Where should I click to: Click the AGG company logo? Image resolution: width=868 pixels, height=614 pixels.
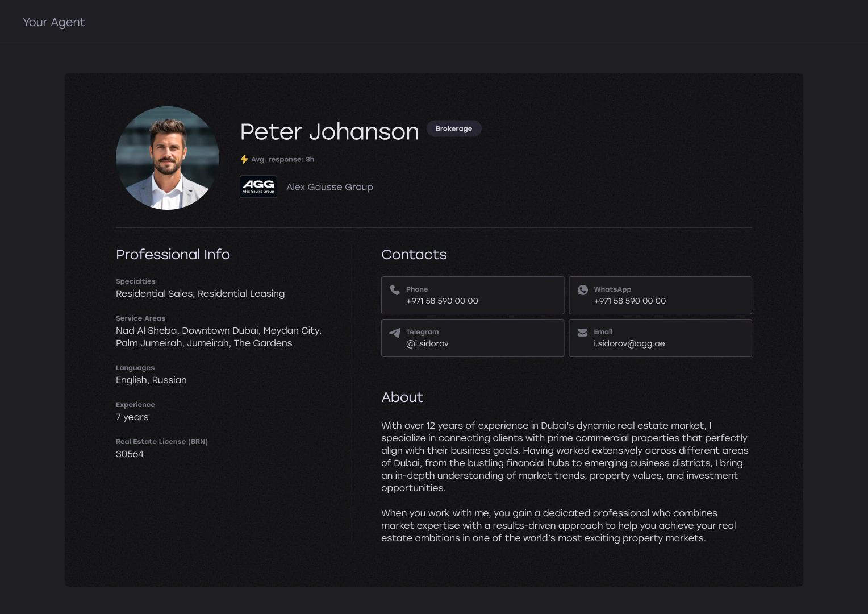click(258, 186)
